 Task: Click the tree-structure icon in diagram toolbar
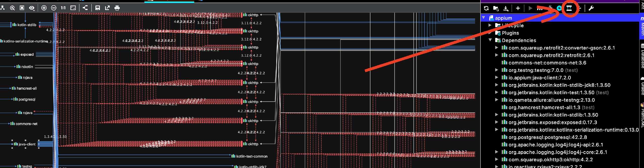pyautogui.click(x=3, y=8)
